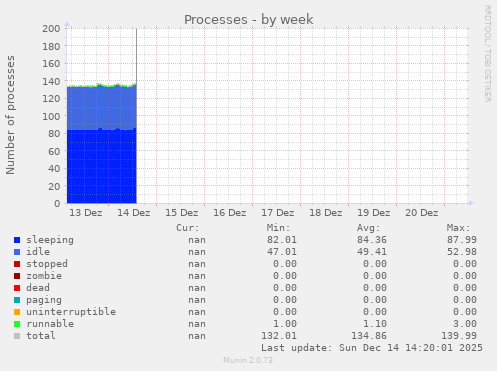This screenshot has height=371, width=497.
Task: Click the 'runnable' legend label
Action: 50,324
